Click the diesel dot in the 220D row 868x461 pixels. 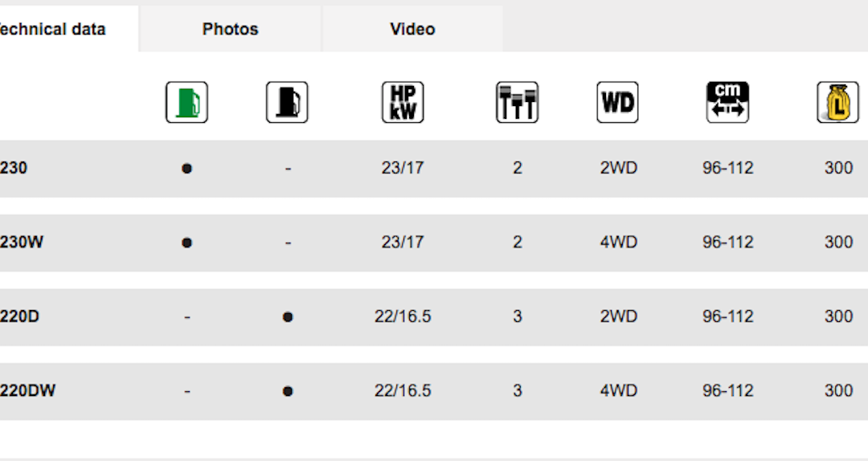click(288, 317)
